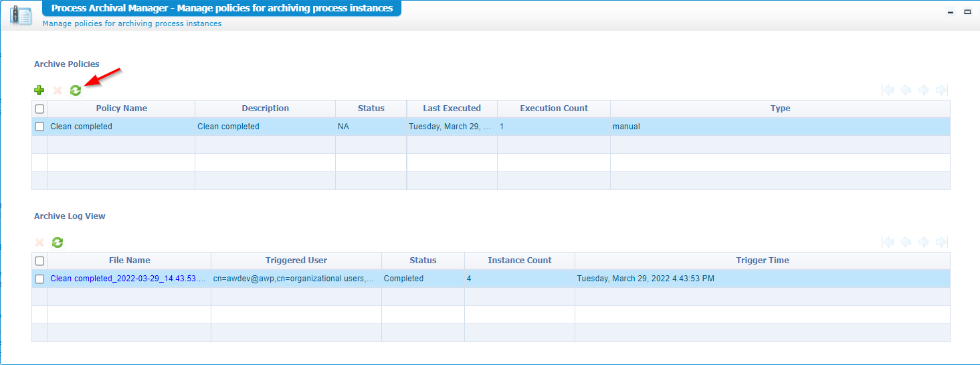980x365 pixels.
Task: Refresh the Archive Policies list
Action: point(76,90)
